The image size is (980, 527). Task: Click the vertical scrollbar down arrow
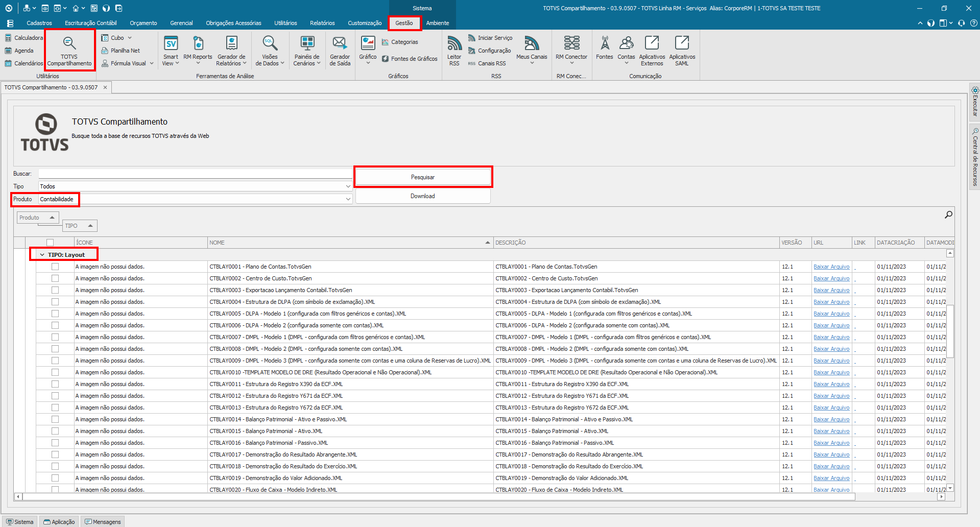950,488
